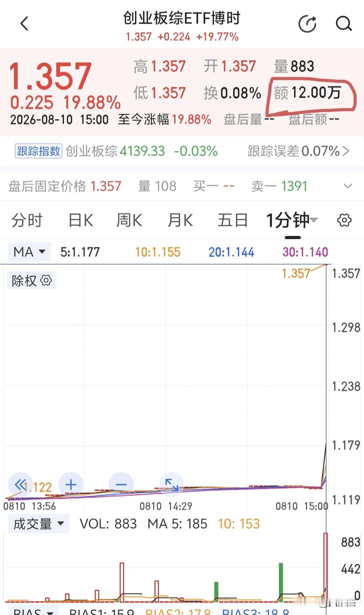Tap the large price 1.357
The height and width of the screenshot is (615, 364).
(51, 76)
